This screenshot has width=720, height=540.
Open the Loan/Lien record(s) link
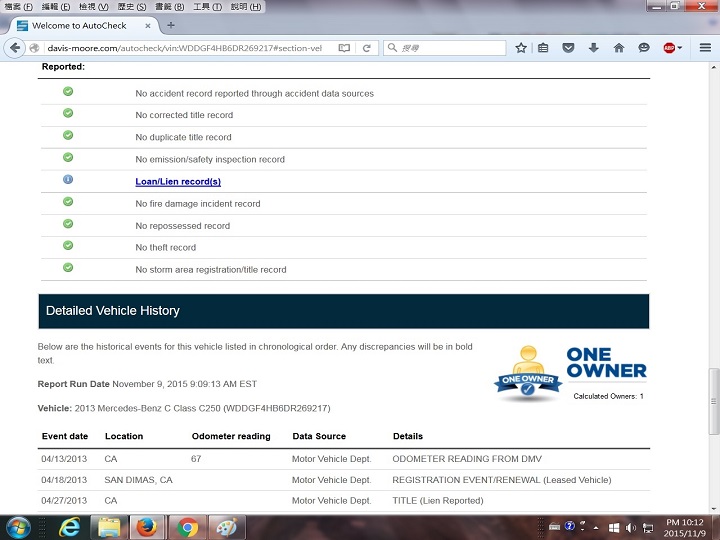pyautogui.click(x=178, y=181)
